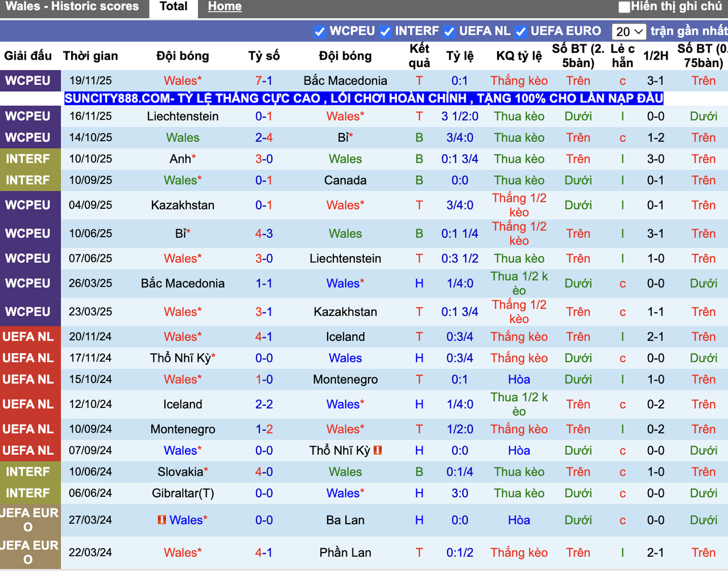Click Liechtenstein team in the 16/11/25 row

point(183,116)
